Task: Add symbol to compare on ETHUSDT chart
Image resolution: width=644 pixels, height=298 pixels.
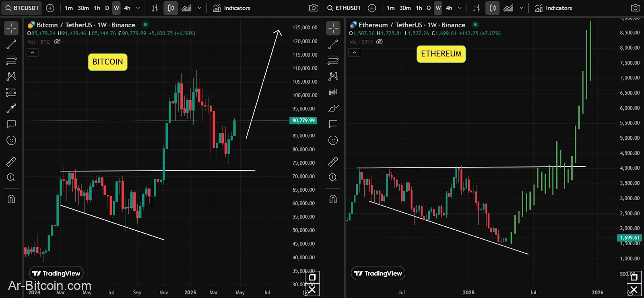Action: point(372,8)
